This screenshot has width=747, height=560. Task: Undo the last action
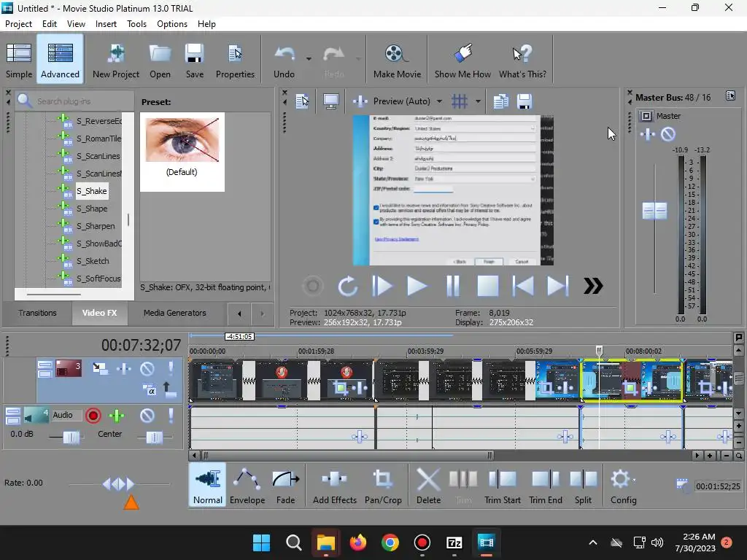pyautogui.click(x=284, y=60)
